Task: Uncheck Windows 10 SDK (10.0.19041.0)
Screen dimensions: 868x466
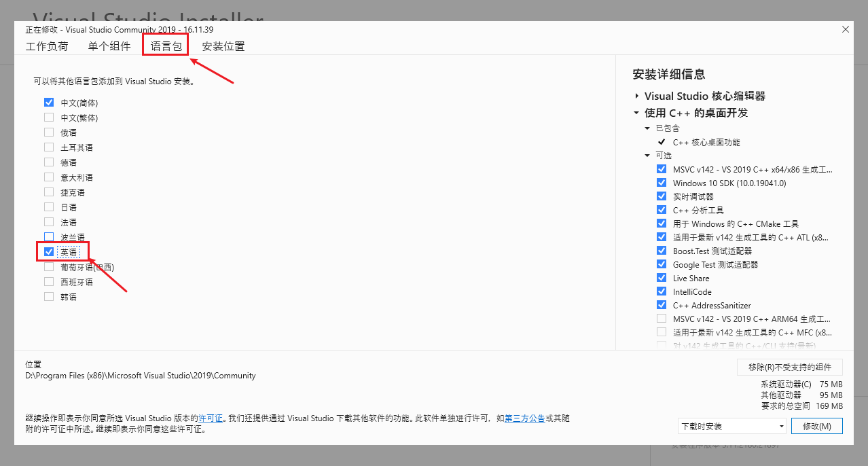Action: [662, 183]
